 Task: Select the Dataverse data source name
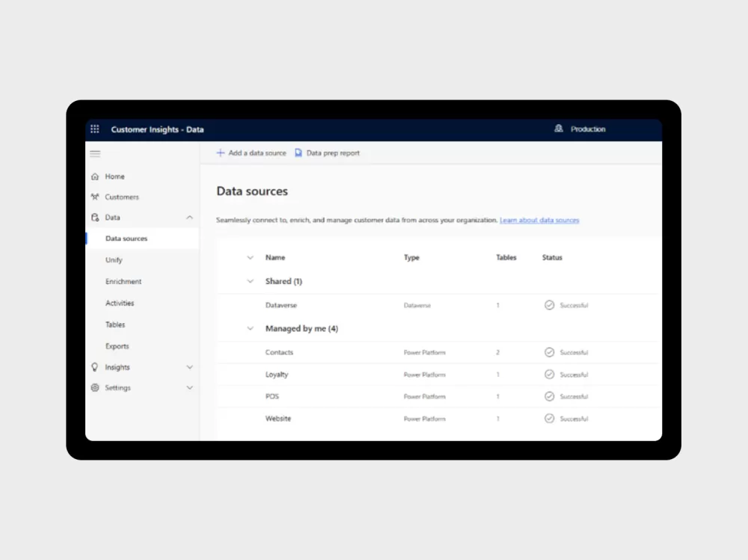pos(281,305)
